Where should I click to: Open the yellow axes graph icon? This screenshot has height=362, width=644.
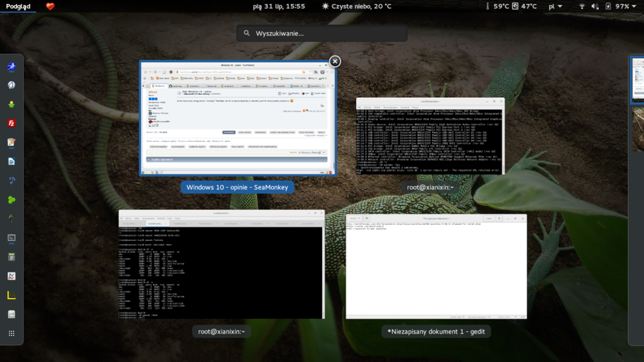(x=12, y=296)
